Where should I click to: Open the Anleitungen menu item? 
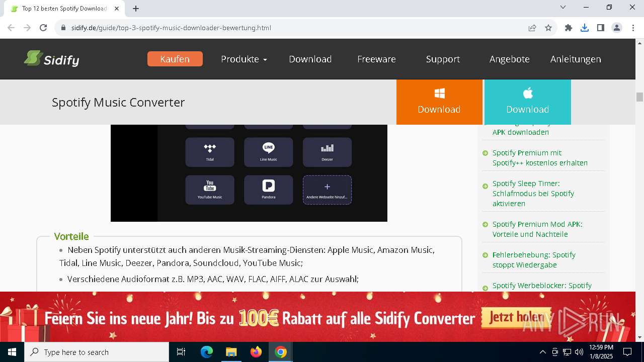click(576, 59)
